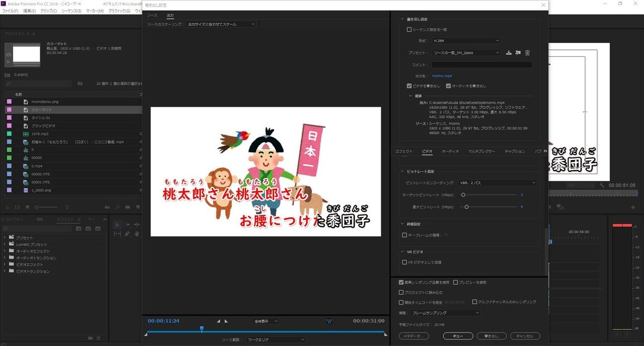Select the Ripple Edit tool
This screenshot has width=644, height=346.
[137, 225]
